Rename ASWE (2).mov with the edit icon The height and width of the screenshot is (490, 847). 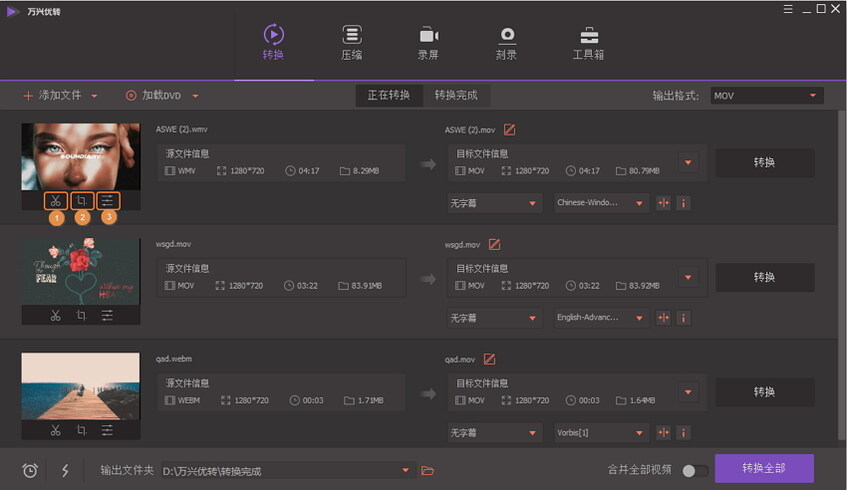point(509,130)
